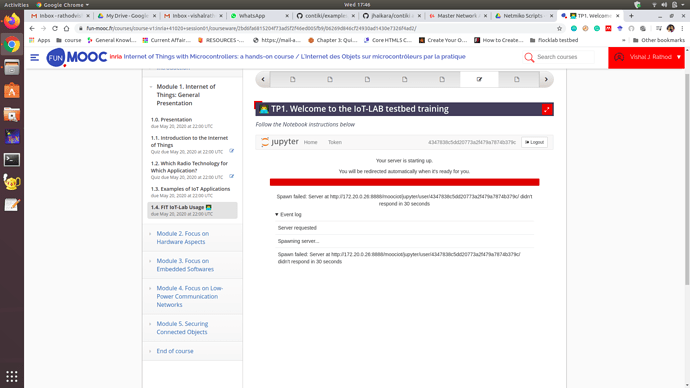Open Firefox from the Ubuntu dock

click(12, 21)
